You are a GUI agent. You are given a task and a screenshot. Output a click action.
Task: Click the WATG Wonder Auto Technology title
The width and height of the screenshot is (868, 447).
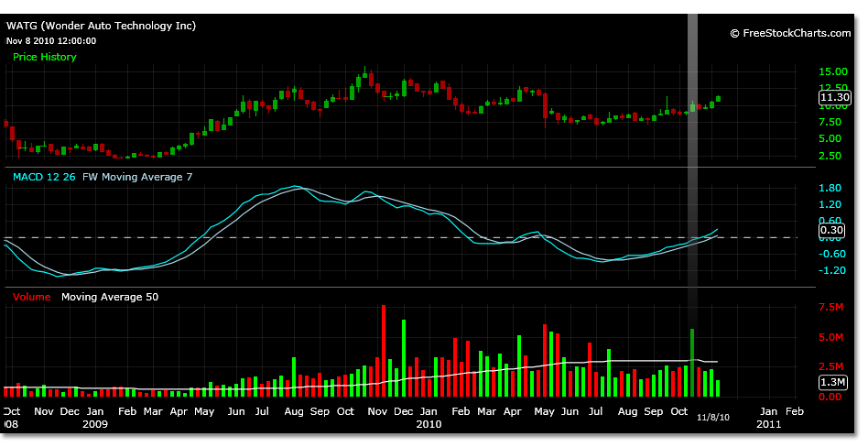tap(101, 27)
